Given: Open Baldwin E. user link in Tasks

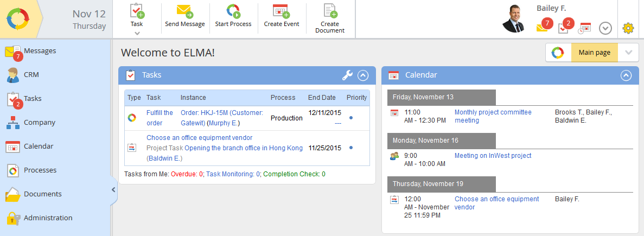Looking at the screenshot, I should [x=165, y=158].
